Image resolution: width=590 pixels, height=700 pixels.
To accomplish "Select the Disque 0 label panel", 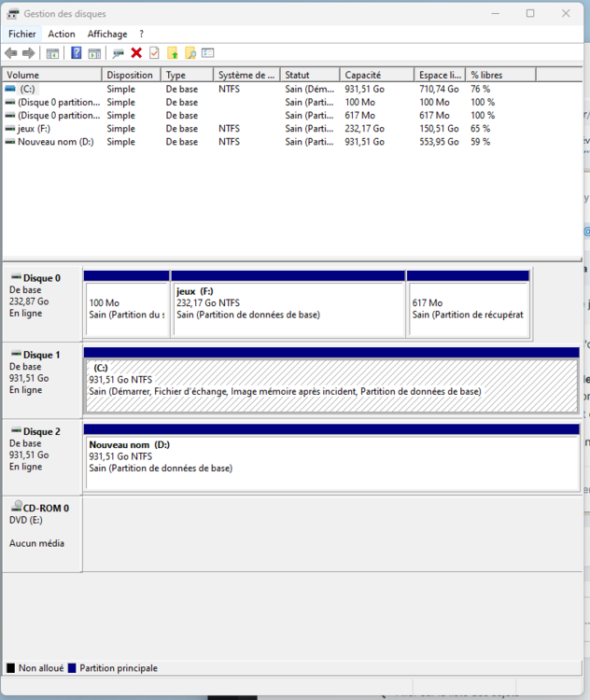I will 42,303.
